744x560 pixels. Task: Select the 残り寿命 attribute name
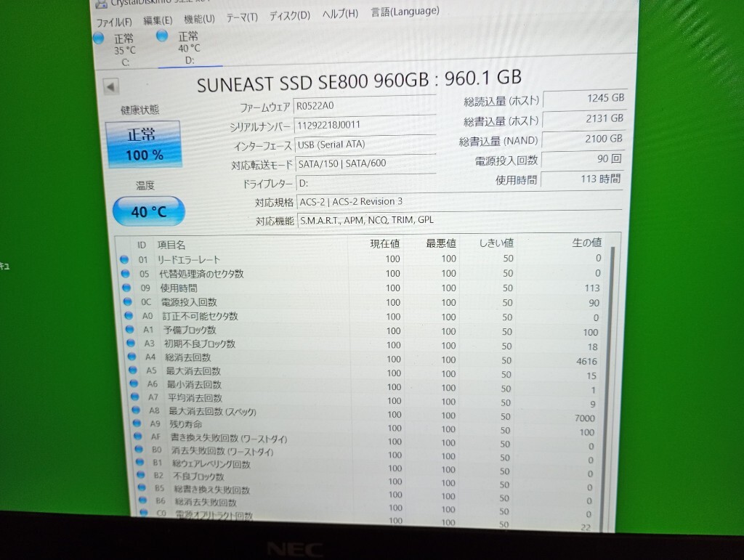pos(186,424)
